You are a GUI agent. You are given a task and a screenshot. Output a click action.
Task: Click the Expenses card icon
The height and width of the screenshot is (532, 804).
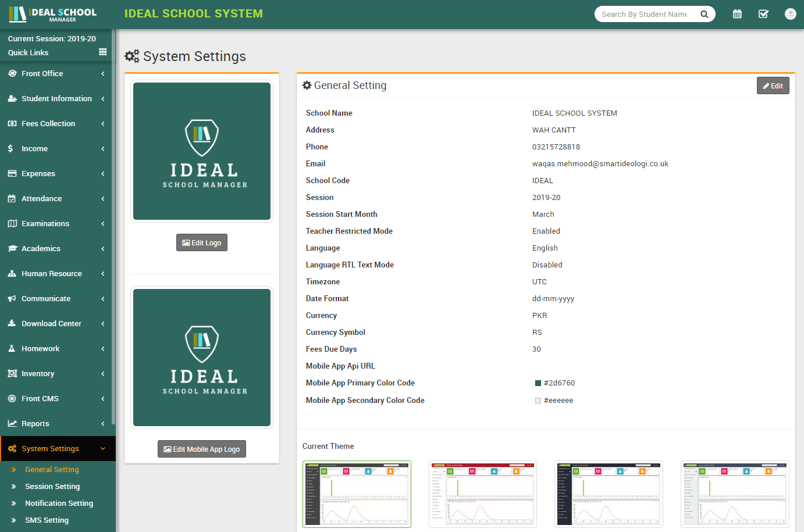click(x=12, y=173)
